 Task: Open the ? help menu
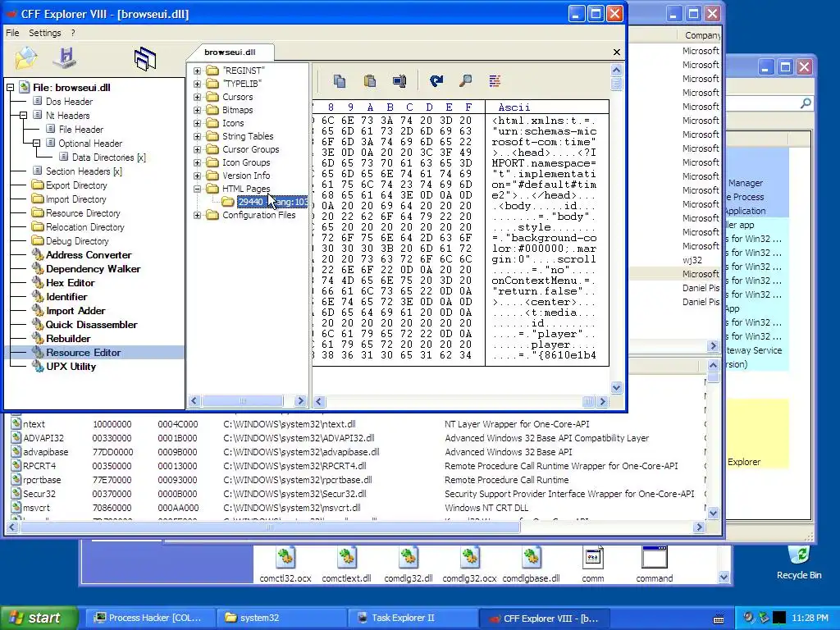73,33
